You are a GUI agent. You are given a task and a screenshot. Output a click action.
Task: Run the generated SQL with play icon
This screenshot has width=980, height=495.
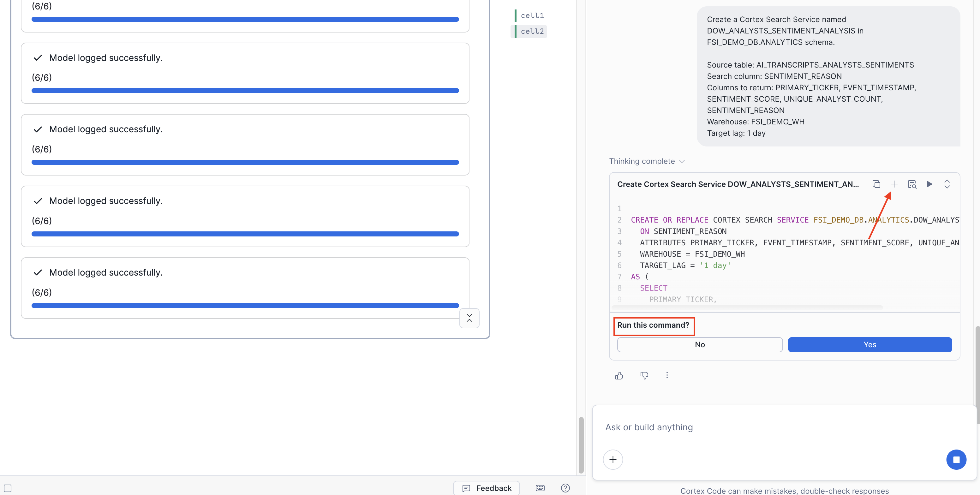pos(929,184)
